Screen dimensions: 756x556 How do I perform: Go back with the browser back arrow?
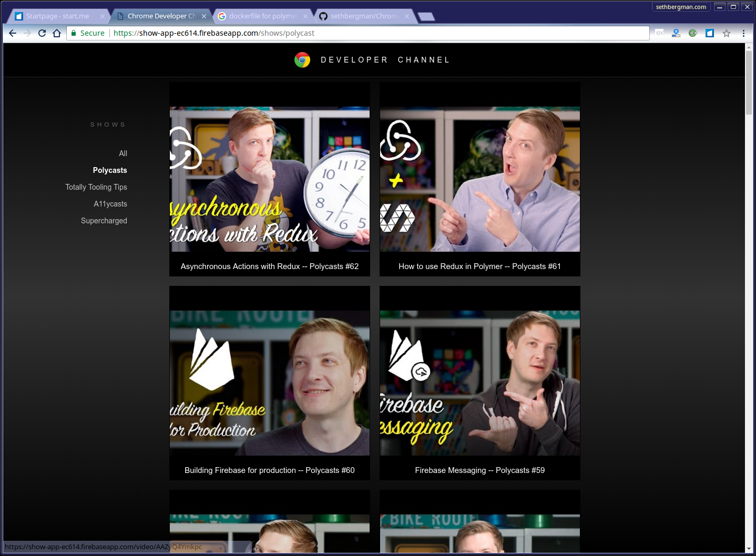[13, 33]
